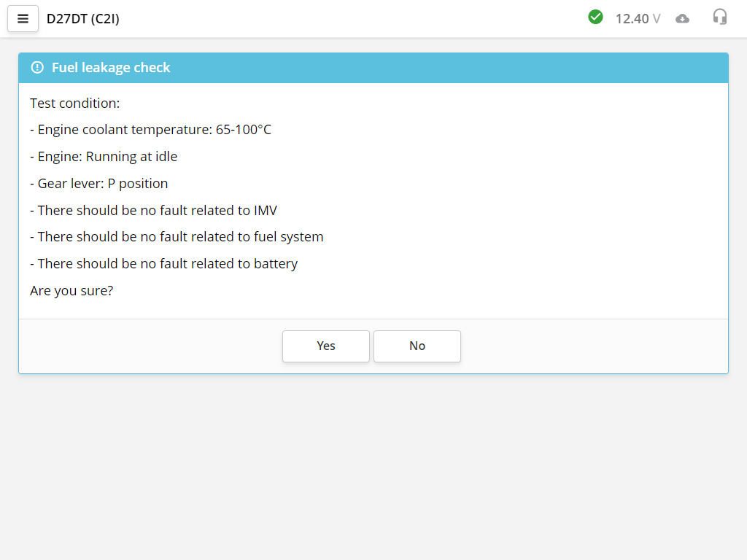
Task: Click the "Test condition:" label
Action: pyautogui.click(x=75, y=104)
